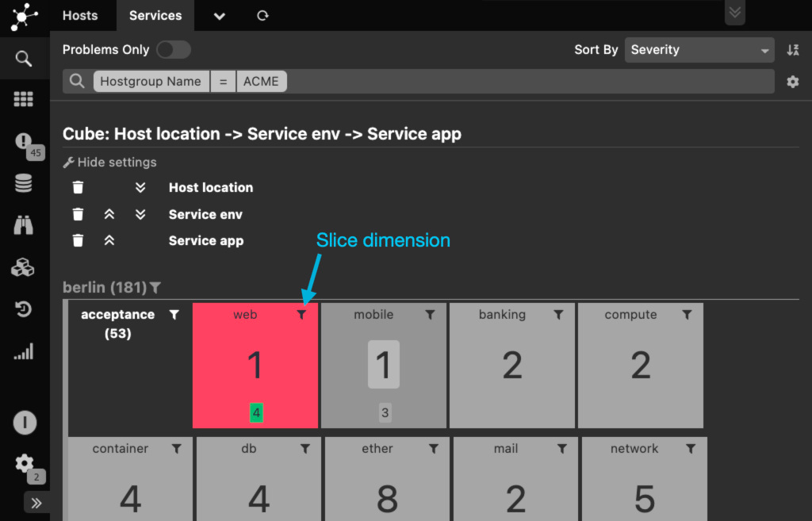Move Service env dimension down
Image resolution: width=812 pixels, height=521 pixels.
[140, 214]
